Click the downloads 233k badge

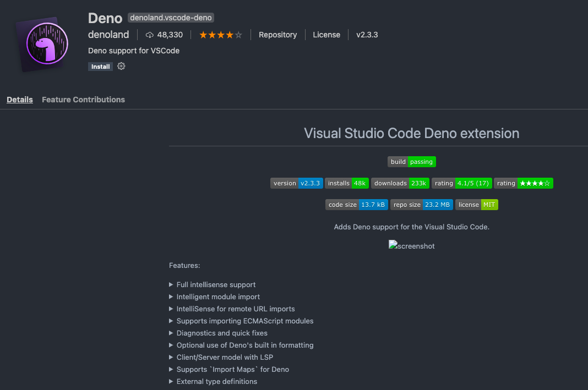pyautogui.click(x=400, y=183)
